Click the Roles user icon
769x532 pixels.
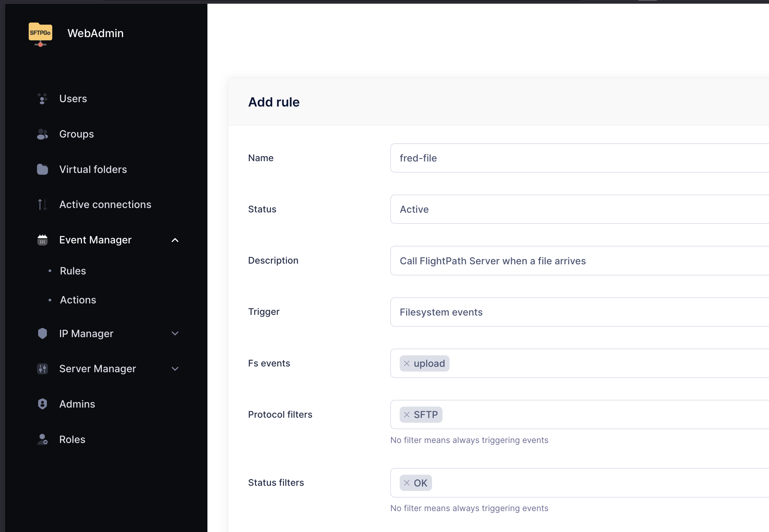tap(42, 439)
